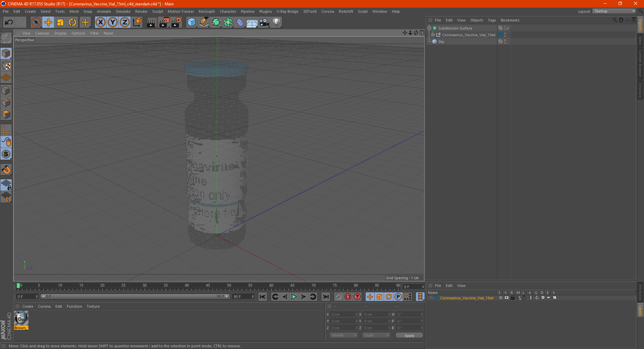This screenshot has width=644, height=349.
Task: Click the Apply button
Action: 409,336
